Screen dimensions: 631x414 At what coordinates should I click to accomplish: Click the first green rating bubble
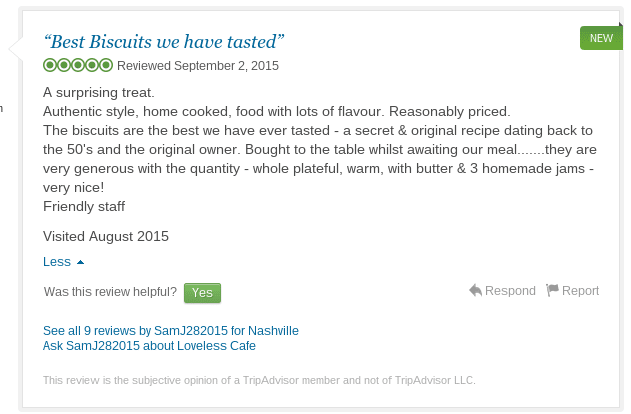pyautogui.click(x=50, y=66)
